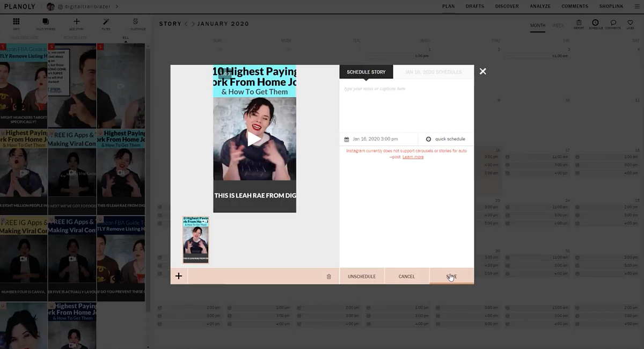Switch to Month view tab
The width and height of the screenshot is (644, 349).
tap(538, 25)
